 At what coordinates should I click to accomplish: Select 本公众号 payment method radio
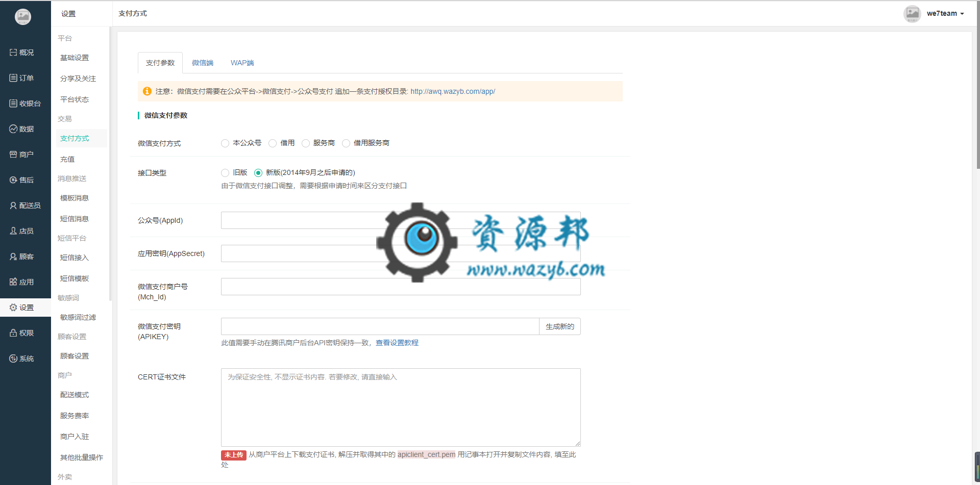225,143
